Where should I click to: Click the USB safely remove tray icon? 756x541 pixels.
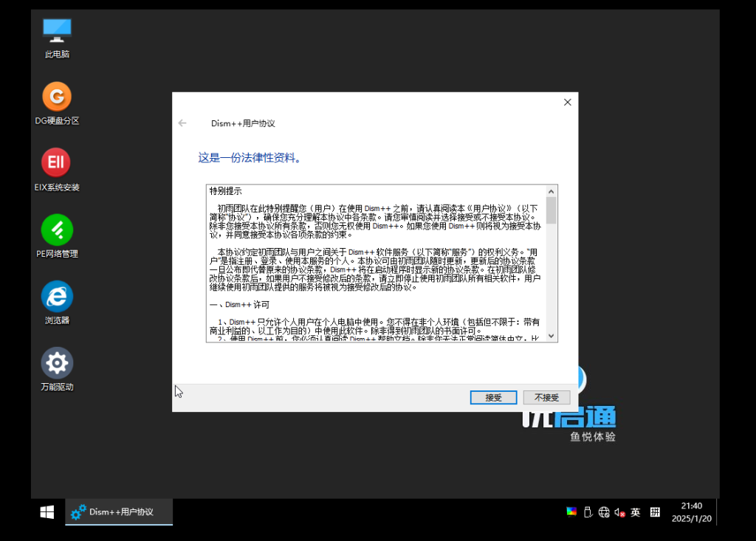(588, 512)
